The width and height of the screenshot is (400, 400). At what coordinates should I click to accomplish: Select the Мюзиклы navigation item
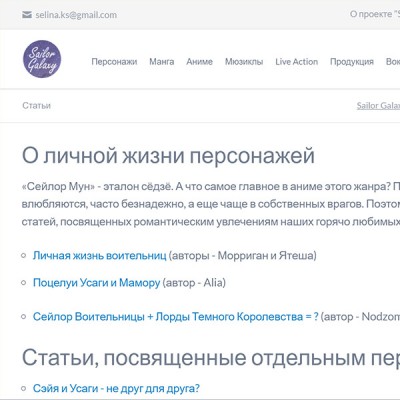pyautogui.click(x=244, y=62)
